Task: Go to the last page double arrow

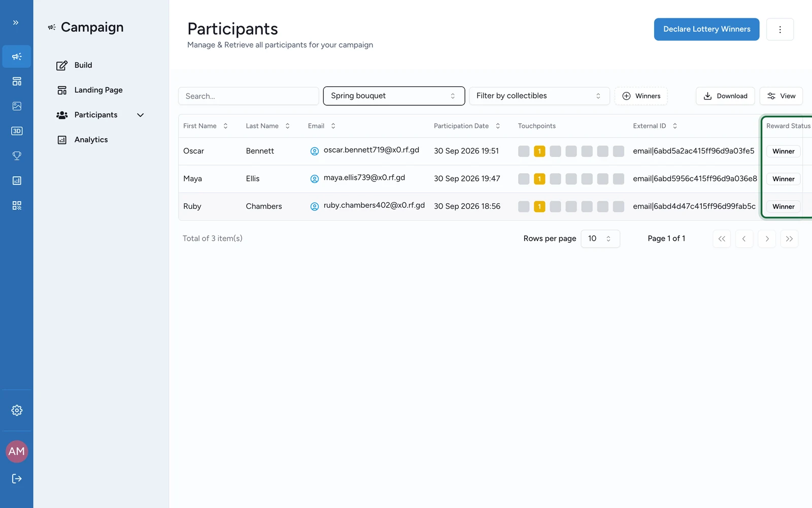Action: (789, 239)
